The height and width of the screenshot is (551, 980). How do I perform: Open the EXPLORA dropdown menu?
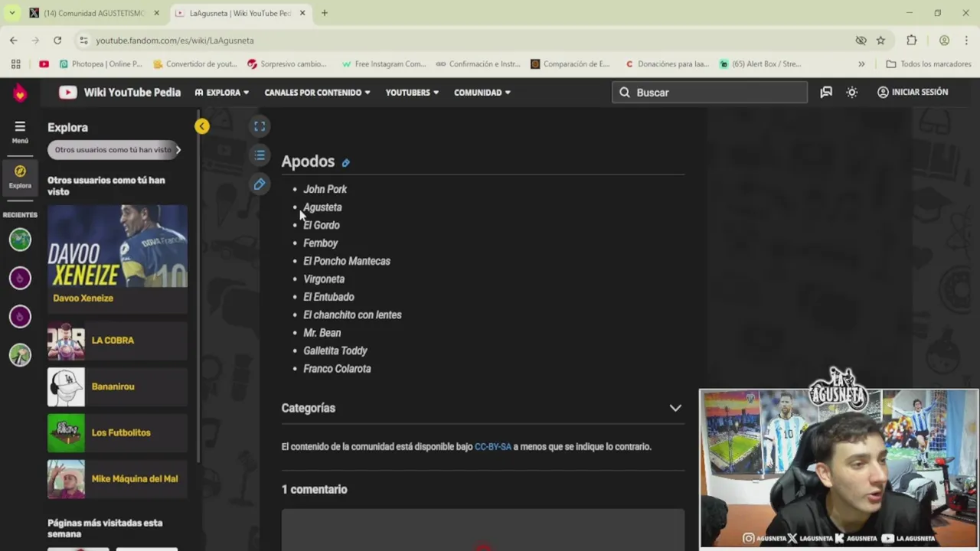pos(222,93)
